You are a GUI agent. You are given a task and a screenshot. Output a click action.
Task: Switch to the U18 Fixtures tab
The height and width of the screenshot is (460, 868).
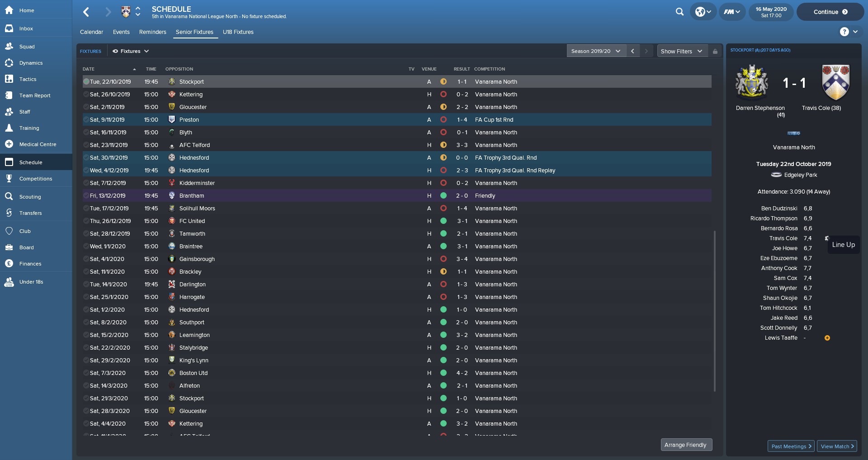(x=238, y=32)
